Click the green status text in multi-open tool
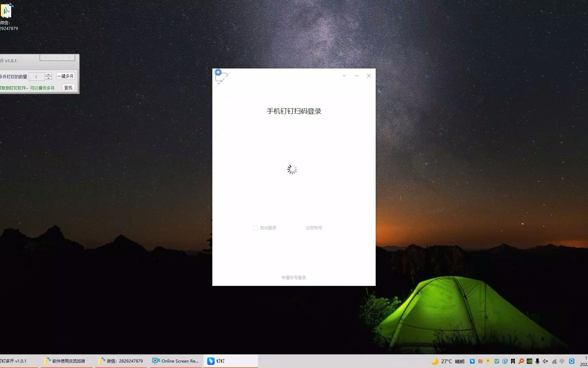 coord(27,88)
